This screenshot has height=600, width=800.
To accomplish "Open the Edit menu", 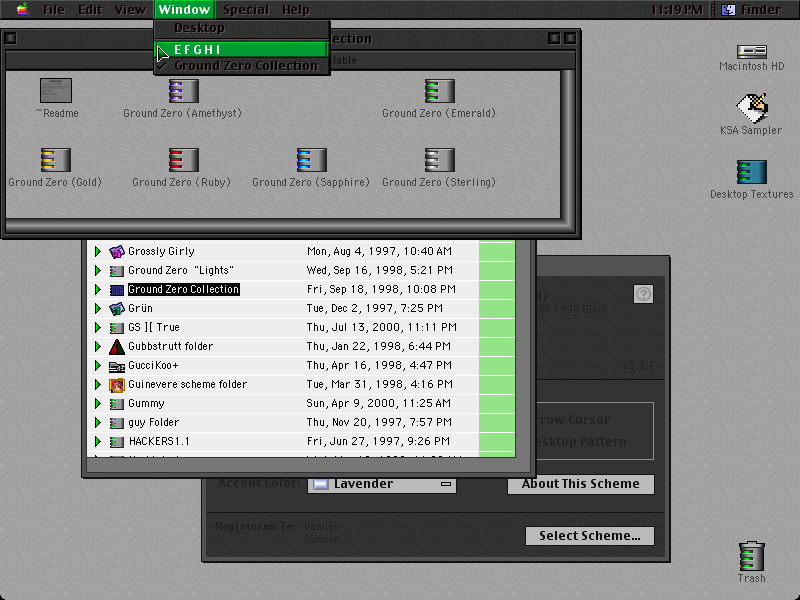I will tap(90, 10).
